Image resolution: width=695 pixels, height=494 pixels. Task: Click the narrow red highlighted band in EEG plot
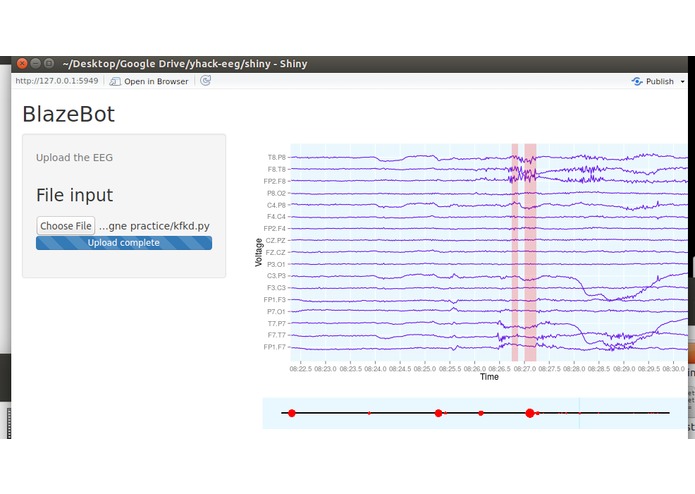tap(515, 252)
